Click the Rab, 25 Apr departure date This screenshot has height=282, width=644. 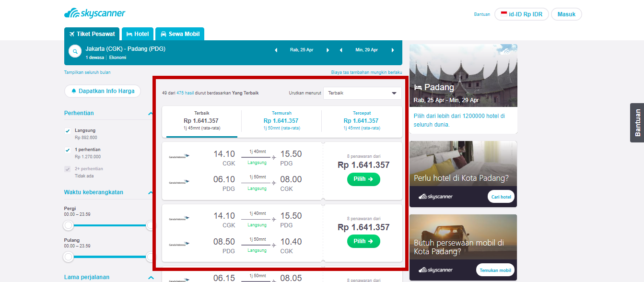tap(302, 50)
